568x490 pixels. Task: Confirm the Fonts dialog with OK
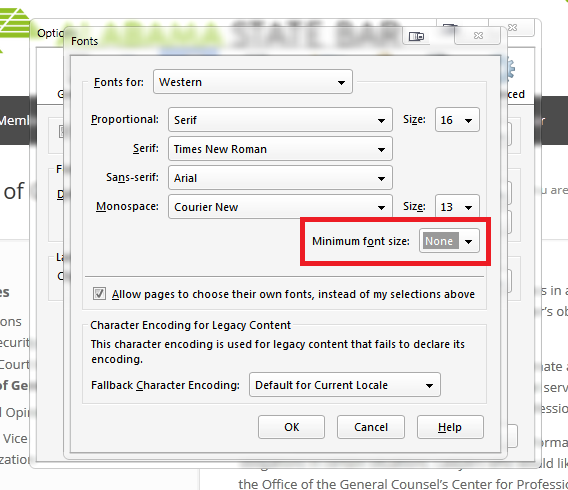(x=291, y=427)
